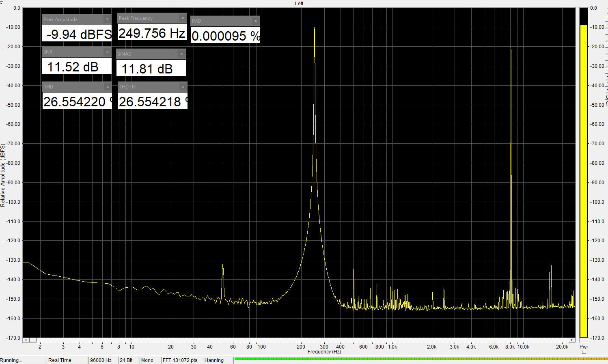This screenshot has width=608, height=364.
Task: Click the FFT 131072 pts status field
Action: click(x=181, y=360)
